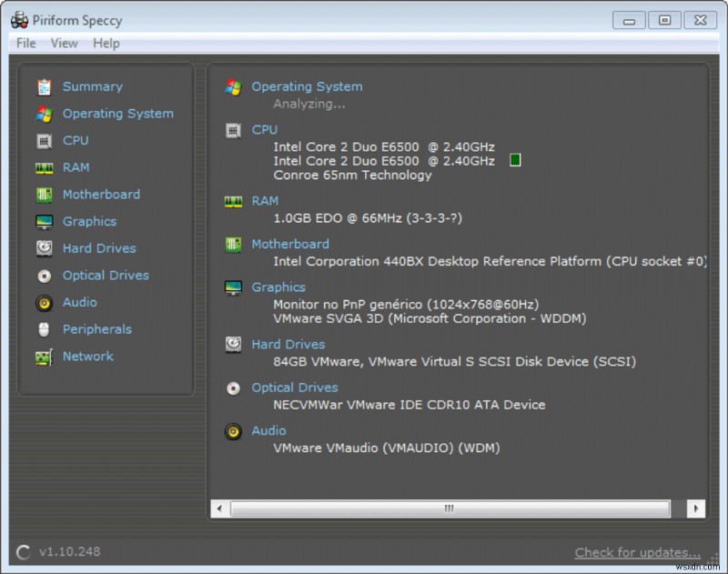This screenshot has height=574, width=728.
Task: Click the loading spinner icon beside version number
Action: [24, 552]
